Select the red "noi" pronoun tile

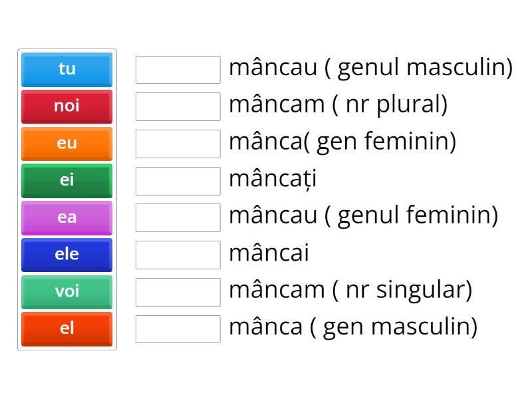coord(66,106)
